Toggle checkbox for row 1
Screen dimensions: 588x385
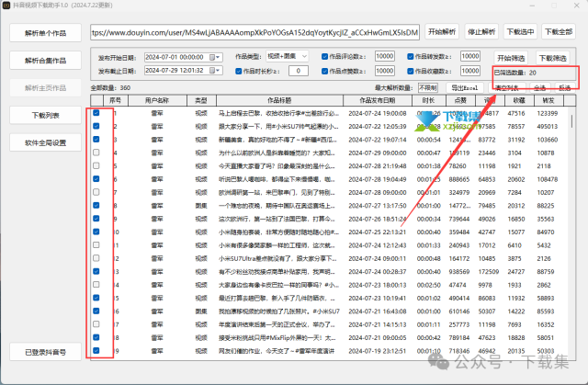(x=96, y=113)
